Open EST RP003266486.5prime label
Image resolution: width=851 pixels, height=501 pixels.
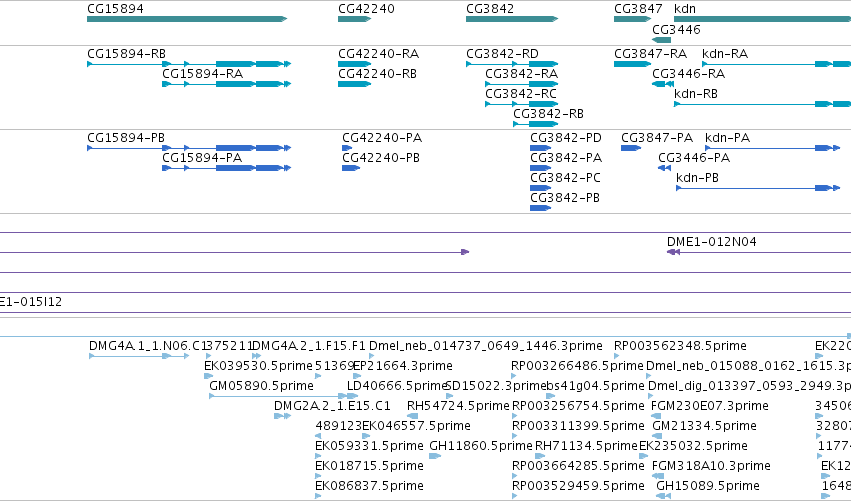(577, 366)
